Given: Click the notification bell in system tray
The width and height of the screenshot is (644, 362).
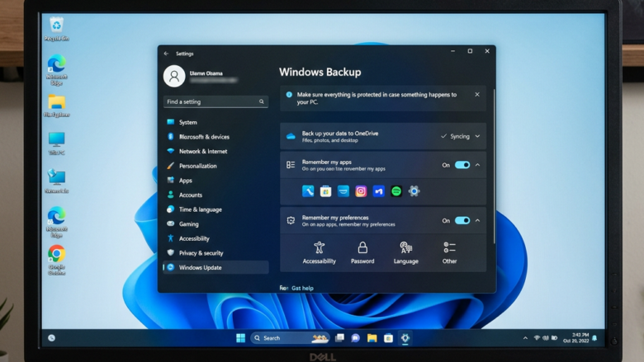Looking at the screenshot, I should coord(594,338).
